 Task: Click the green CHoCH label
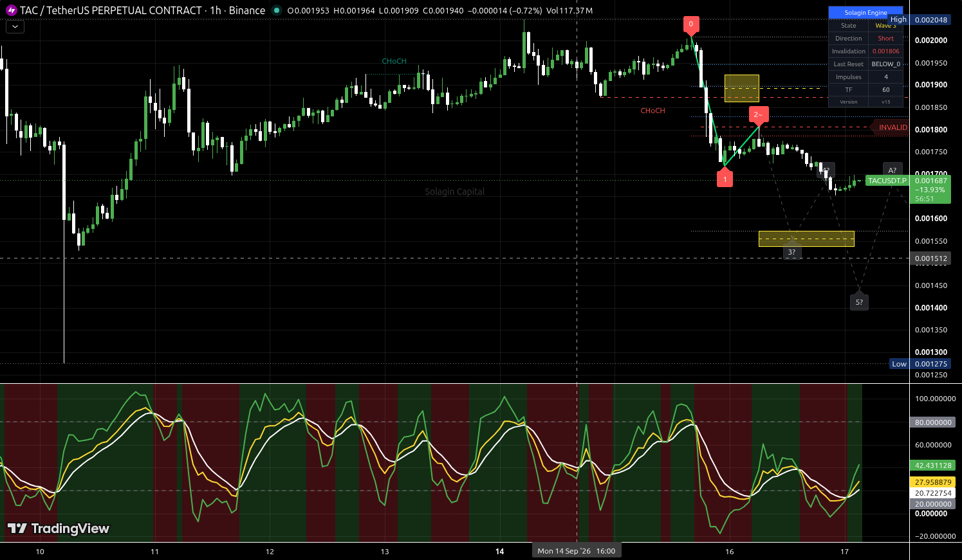394,61
